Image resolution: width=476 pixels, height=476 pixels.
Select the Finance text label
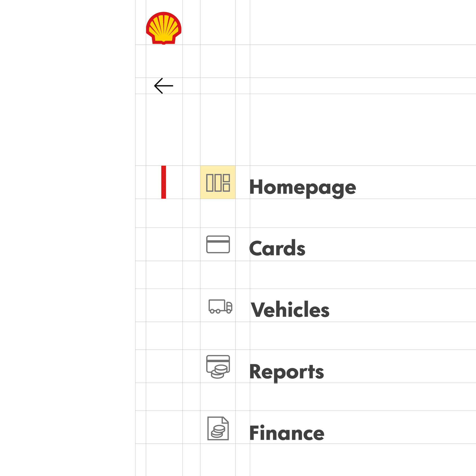coord(287,433)
